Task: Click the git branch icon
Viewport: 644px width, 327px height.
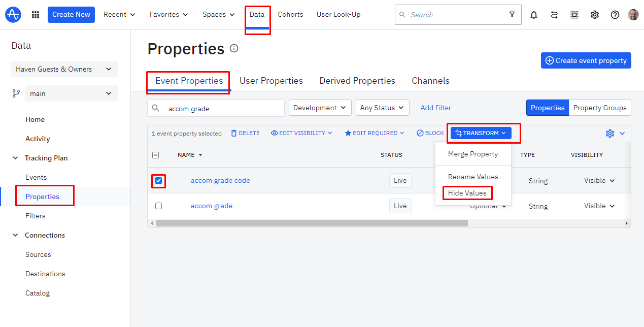Action: coord(16,93)
